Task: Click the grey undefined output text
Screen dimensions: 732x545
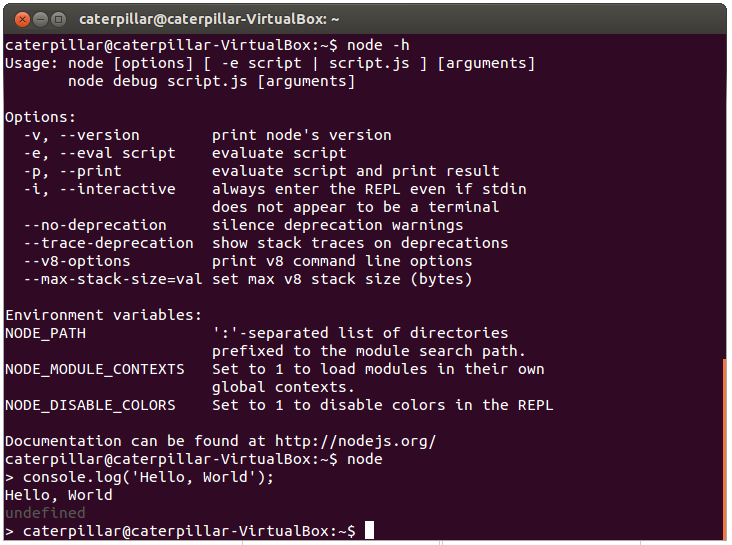Action: pos(45,513)
